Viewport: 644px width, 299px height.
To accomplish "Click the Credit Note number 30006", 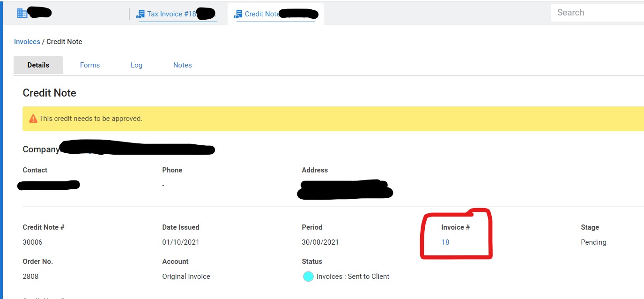I will click(32, 242).
